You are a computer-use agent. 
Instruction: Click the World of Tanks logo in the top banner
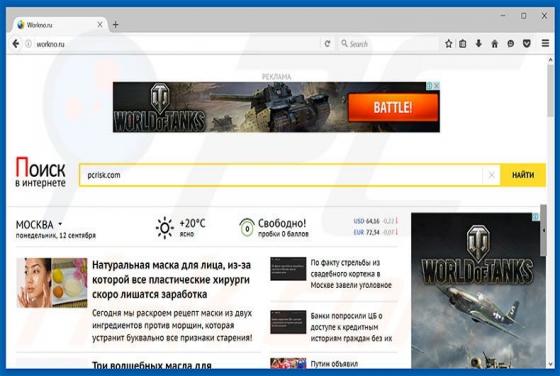(159, 107)
